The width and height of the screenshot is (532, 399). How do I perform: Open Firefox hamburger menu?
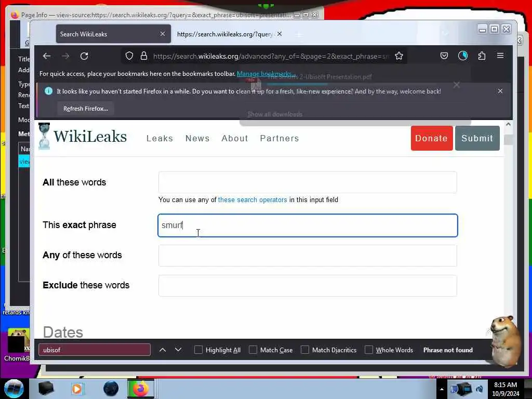500,55
